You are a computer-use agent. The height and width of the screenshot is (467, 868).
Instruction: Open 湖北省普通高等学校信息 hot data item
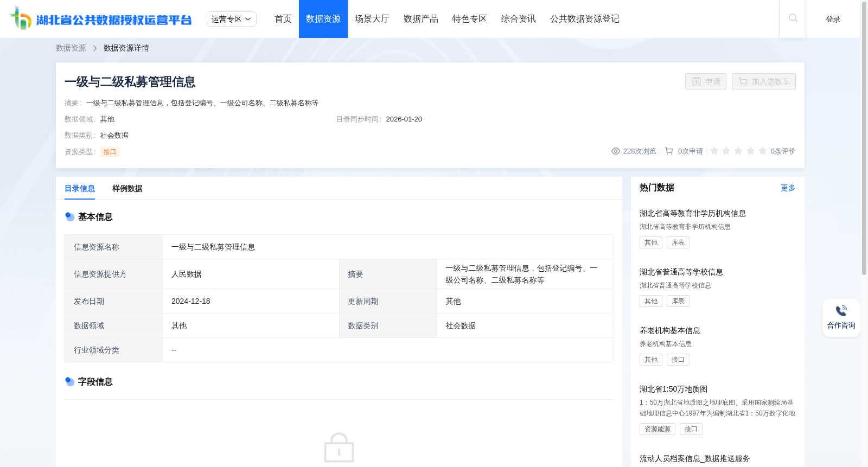click(x=681, y=272)
